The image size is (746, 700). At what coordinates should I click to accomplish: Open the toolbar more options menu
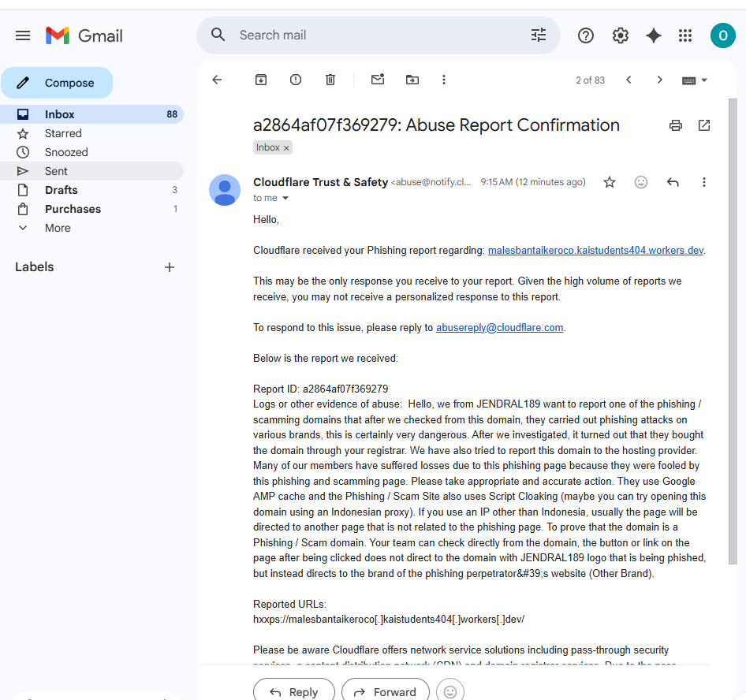click(444, 80)
